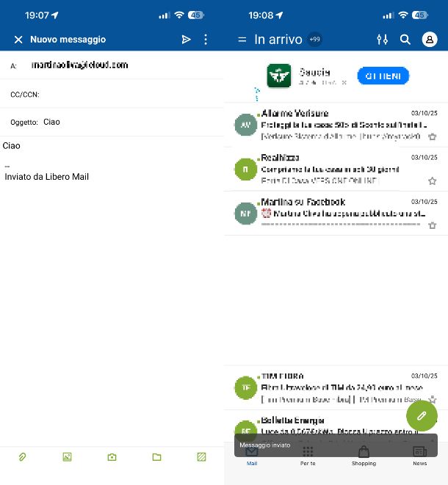The height and width of the screenshot is (485, 448).
Task: Insert an image from the gallery icon
Action: pyautogui.click(x=67, y=457)
